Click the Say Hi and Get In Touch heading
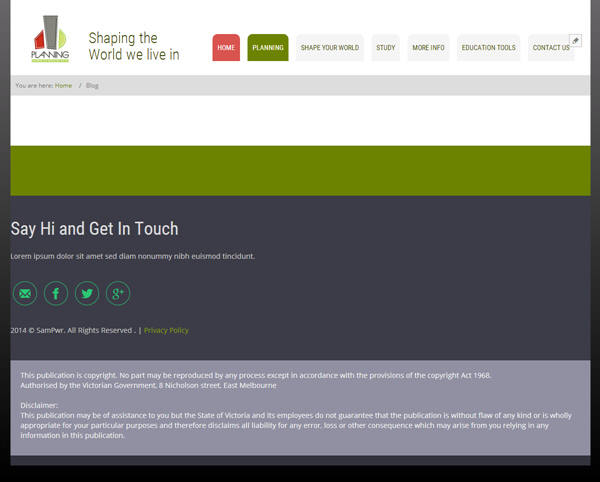 tap(95, 228)
